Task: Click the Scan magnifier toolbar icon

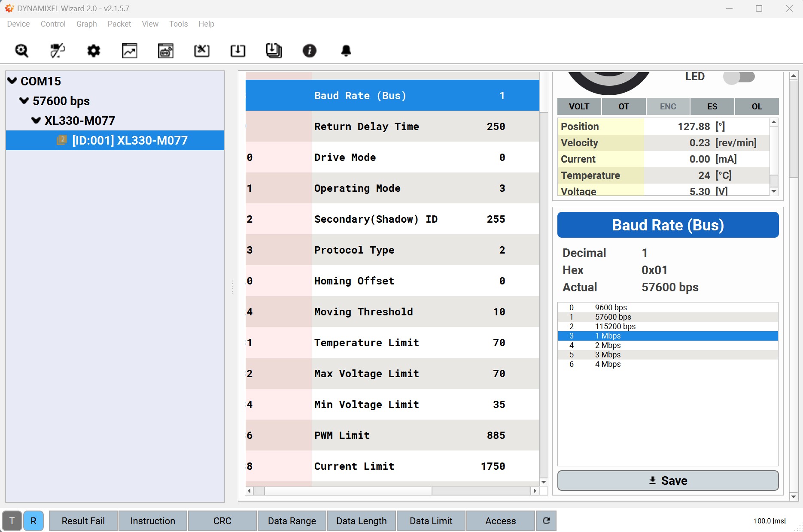Action: click(x=21, y=51)
